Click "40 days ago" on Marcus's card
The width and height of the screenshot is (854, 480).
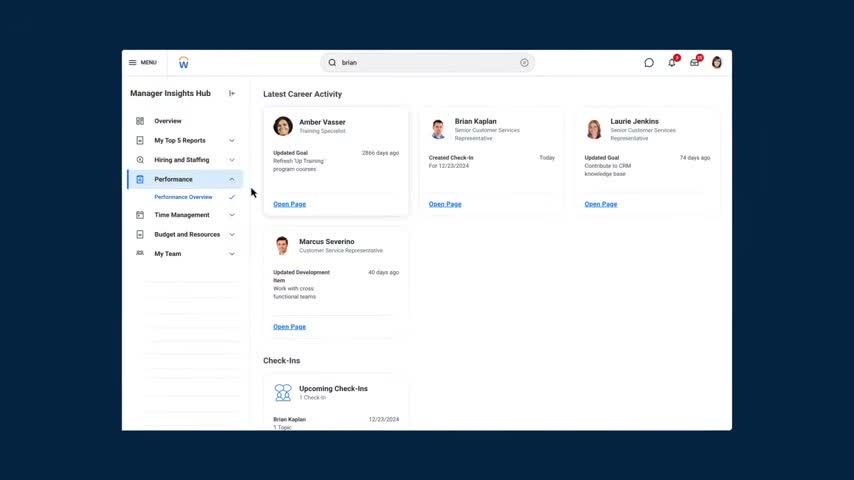(383, 272)
